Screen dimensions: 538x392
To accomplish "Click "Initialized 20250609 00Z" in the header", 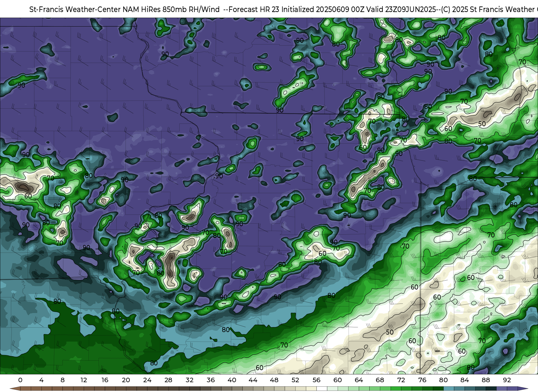I will point(323,10).
